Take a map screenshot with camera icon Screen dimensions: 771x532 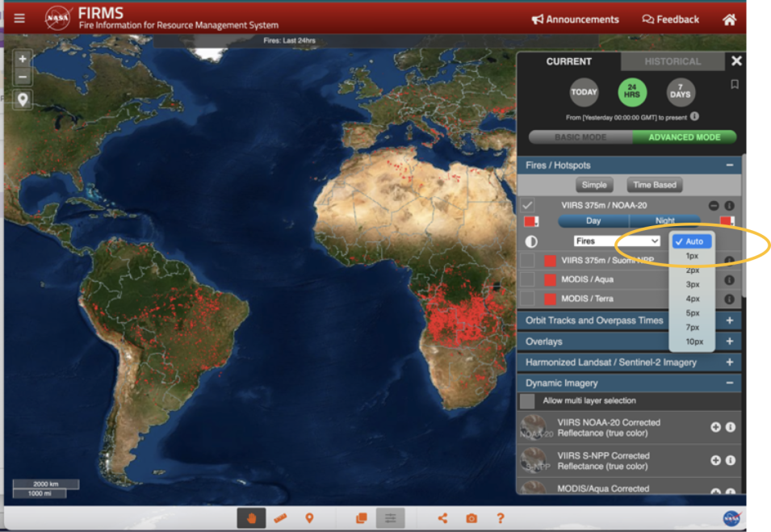[471, 518]
